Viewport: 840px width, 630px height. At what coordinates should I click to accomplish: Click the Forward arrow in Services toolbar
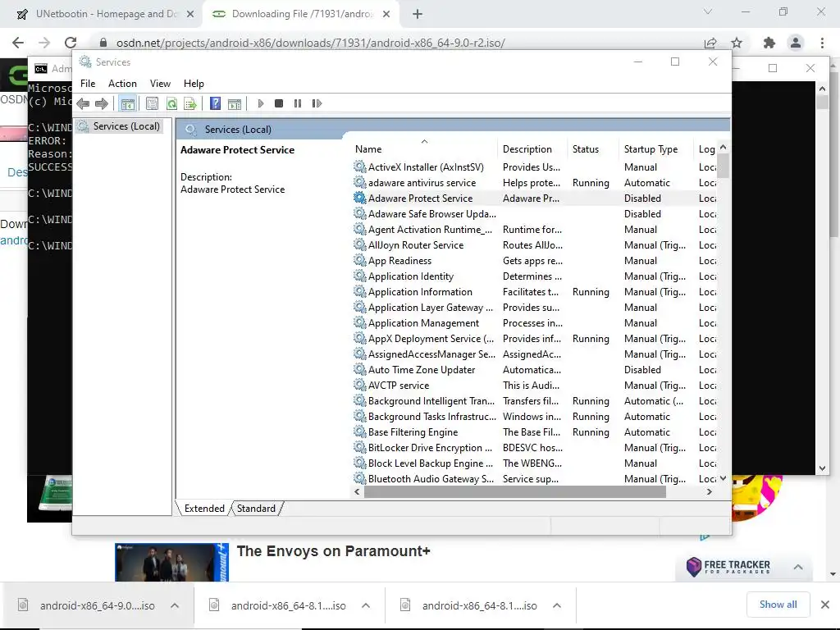coord(101,103)
